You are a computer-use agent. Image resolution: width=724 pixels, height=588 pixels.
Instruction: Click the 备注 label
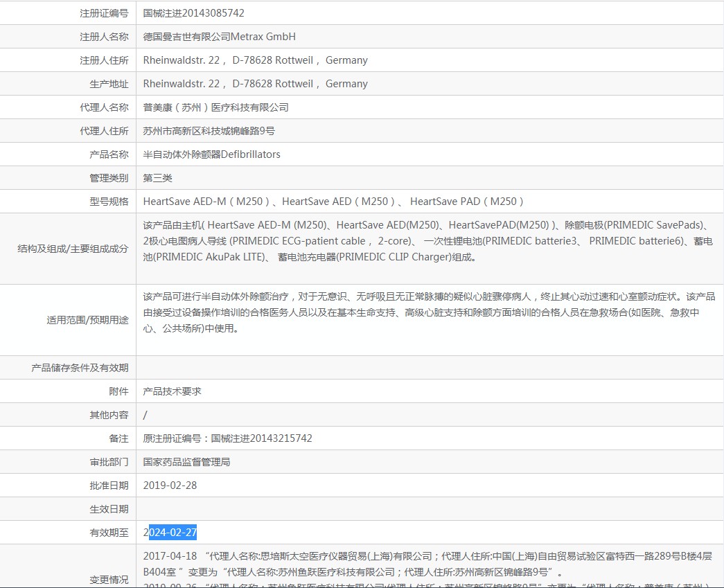tap(118, 438)
